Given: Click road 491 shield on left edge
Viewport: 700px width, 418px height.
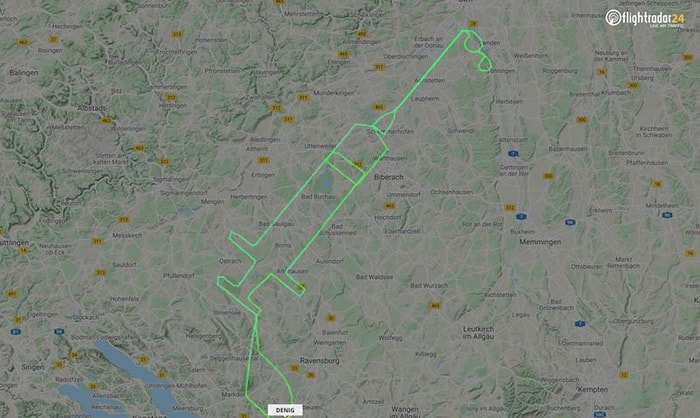Looking at the screenshot, I should 12,294.
